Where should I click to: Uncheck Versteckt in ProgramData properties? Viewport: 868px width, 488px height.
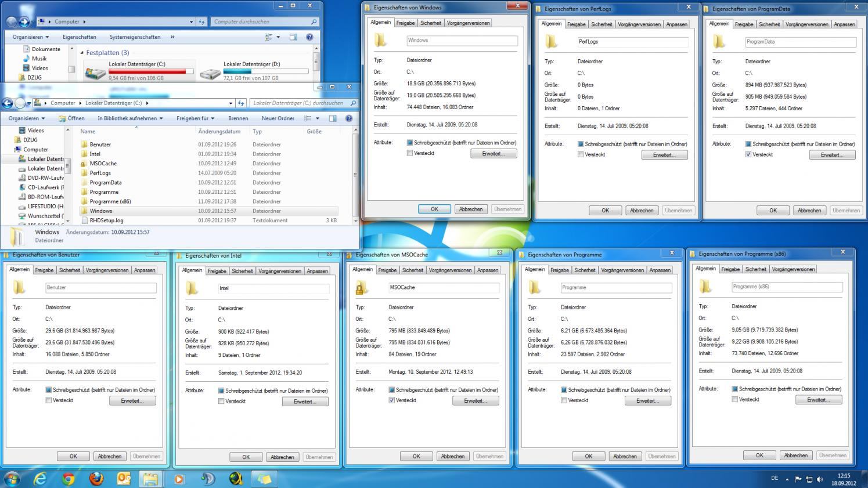click(x=748, y=154)
